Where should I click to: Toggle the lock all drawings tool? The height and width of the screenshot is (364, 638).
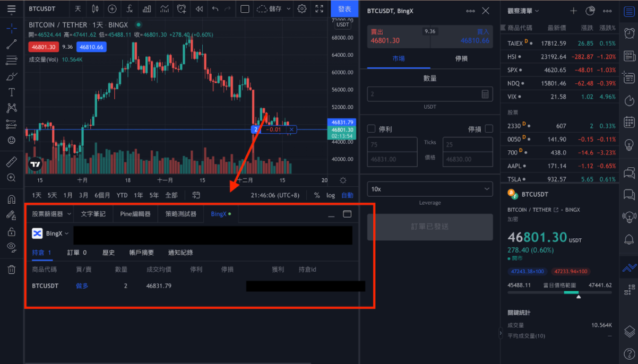point(11,231)
